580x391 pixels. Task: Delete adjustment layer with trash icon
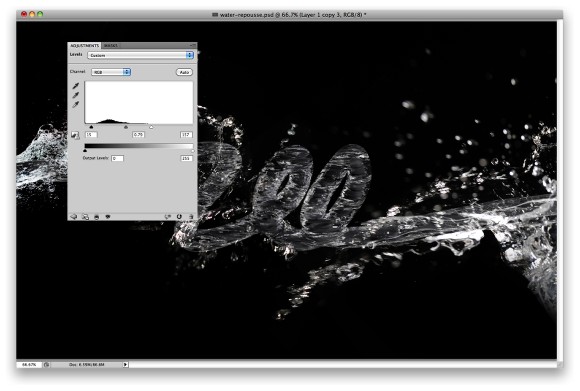(191, 217)
